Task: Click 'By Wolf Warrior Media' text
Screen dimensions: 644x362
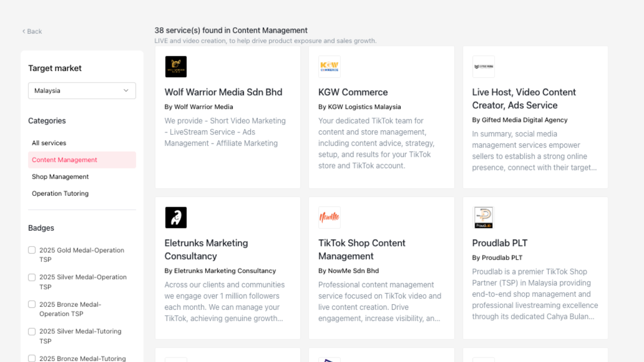Action: [199, 107]
